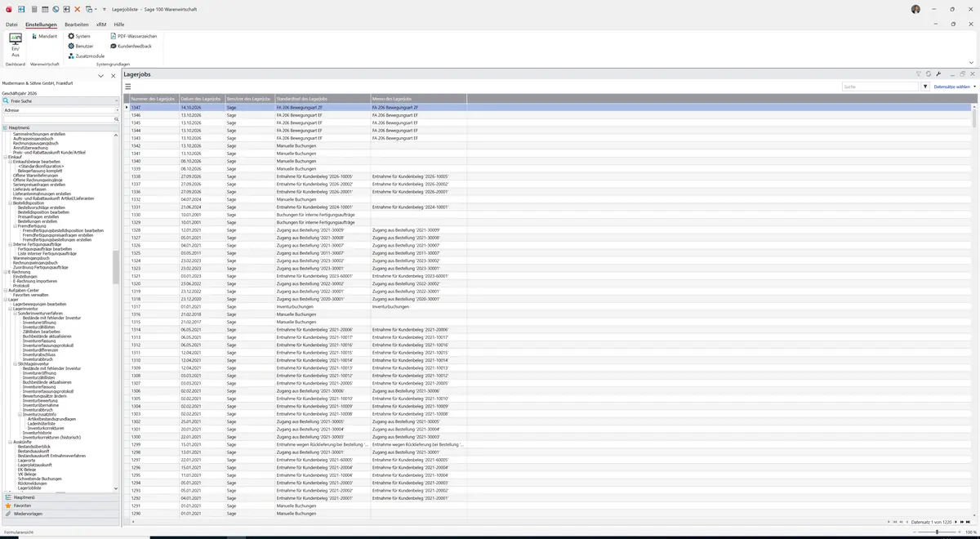The height and width of the screenshot is (539, 980).
Task: Click the blue round icon in quick access toolbar
Action: [56, 9]
